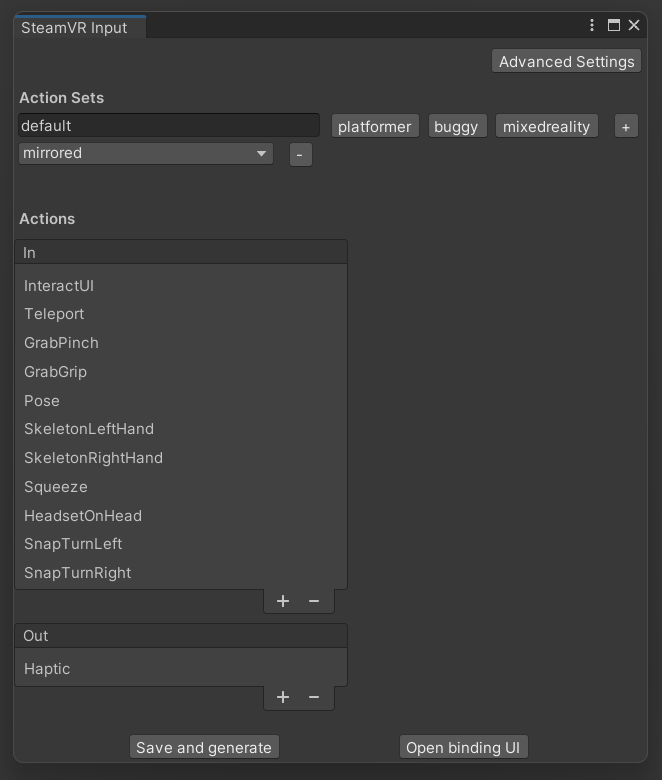Open the mirrored usage dropdown

146,153
